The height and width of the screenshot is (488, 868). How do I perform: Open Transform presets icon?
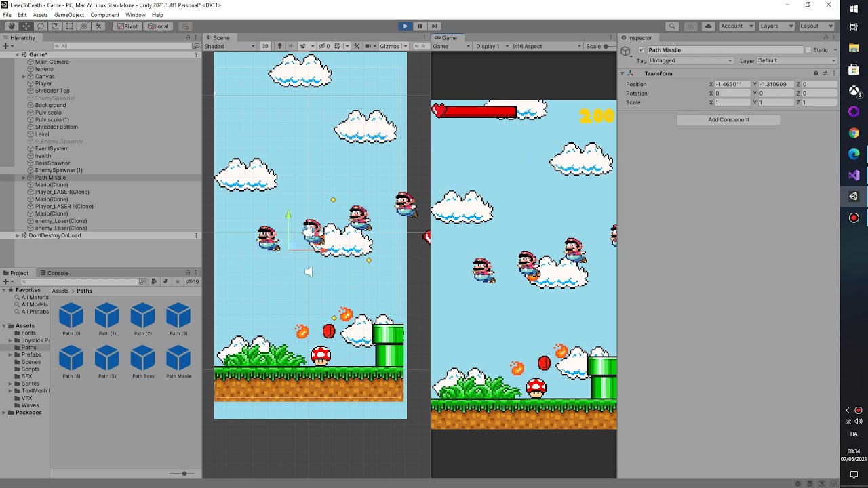tap(825, 73)
